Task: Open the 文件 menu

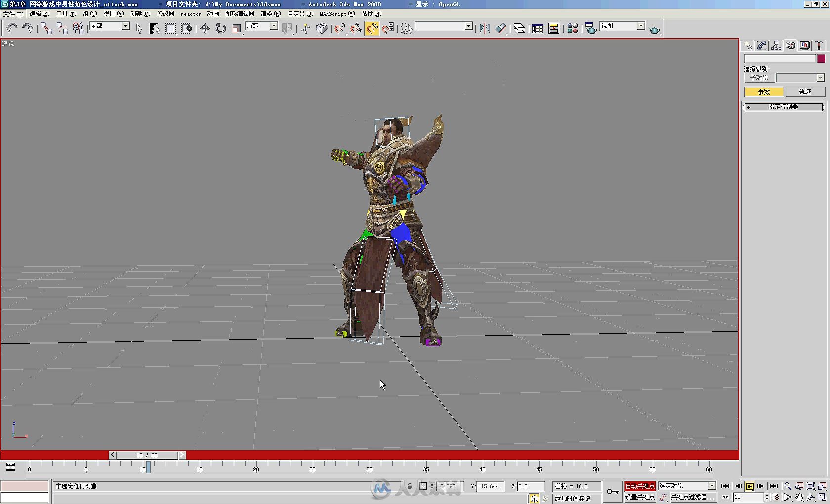Action: tap(13, 14)
